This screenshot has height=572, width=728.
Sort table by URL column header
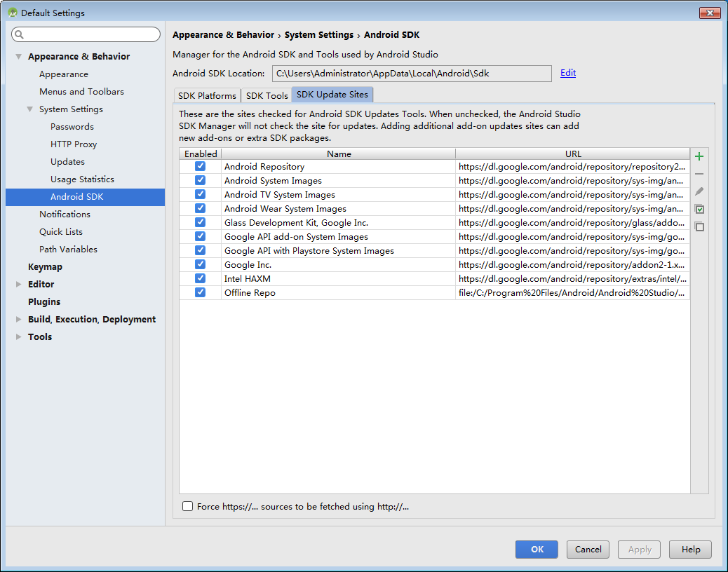573,154
